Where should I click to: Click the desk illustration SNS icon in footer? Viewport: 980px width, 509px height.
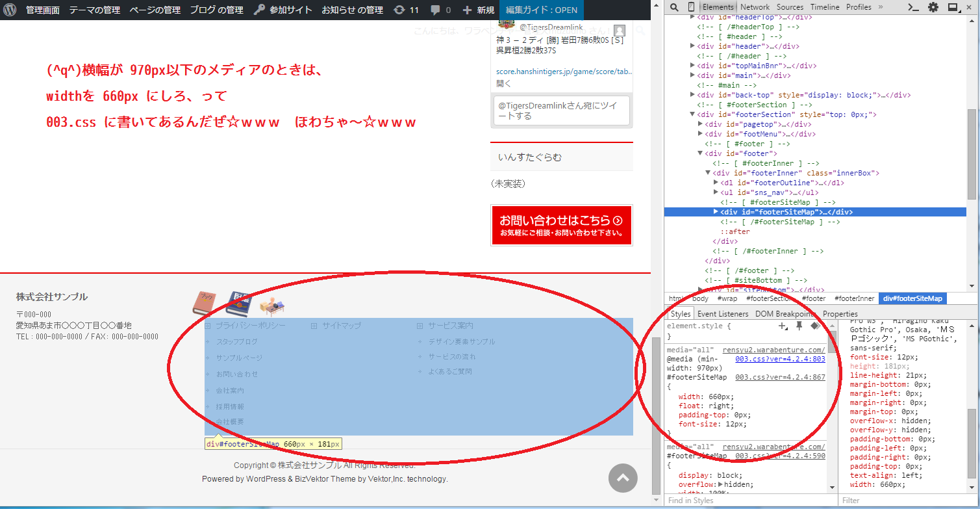click(x=272, y=306)
